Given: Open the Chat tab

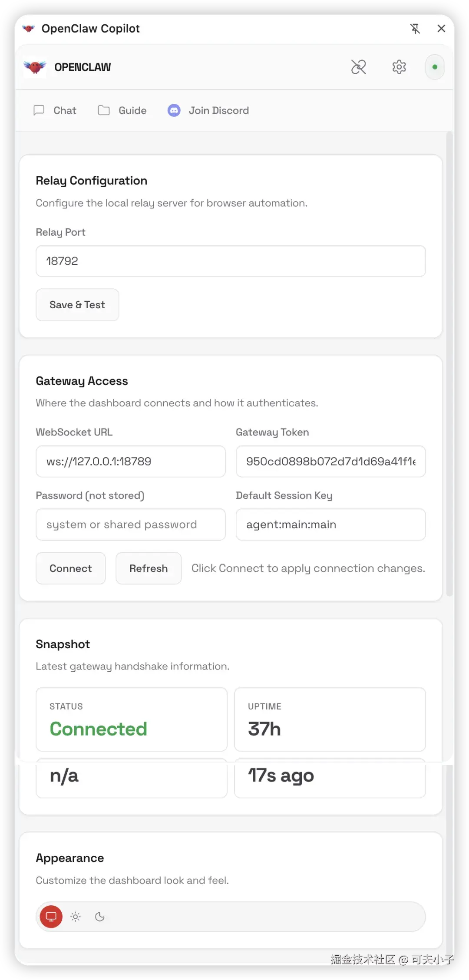Looking at the screenshot, I should pos(55,111).
